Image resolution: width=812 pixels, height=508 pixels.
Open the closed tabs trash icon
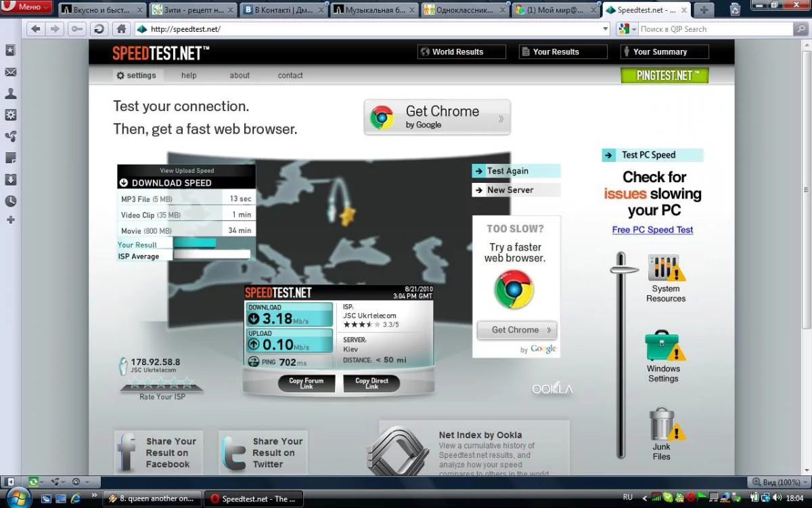735,8
